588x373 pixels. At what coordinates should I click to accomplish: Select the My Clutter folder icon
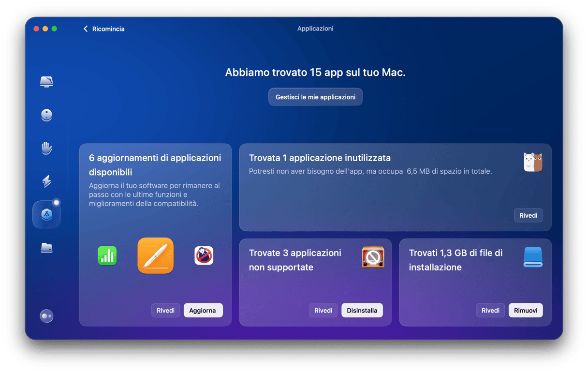click(46, 248)
